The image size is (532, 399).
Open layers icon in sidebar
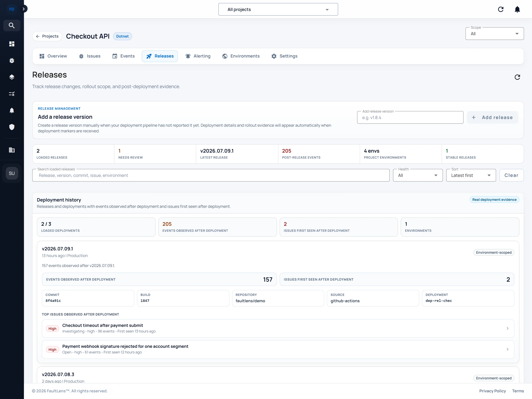pos(11,77)
